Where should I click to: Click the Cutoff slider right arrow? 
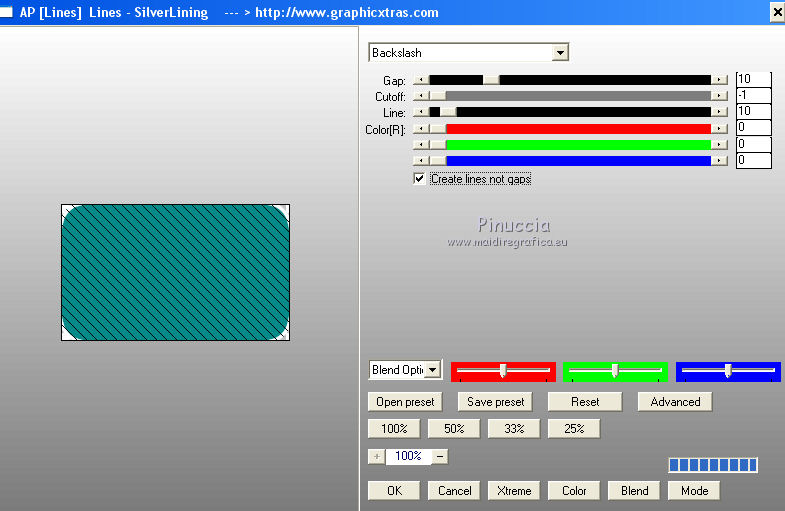coord(719,96)
